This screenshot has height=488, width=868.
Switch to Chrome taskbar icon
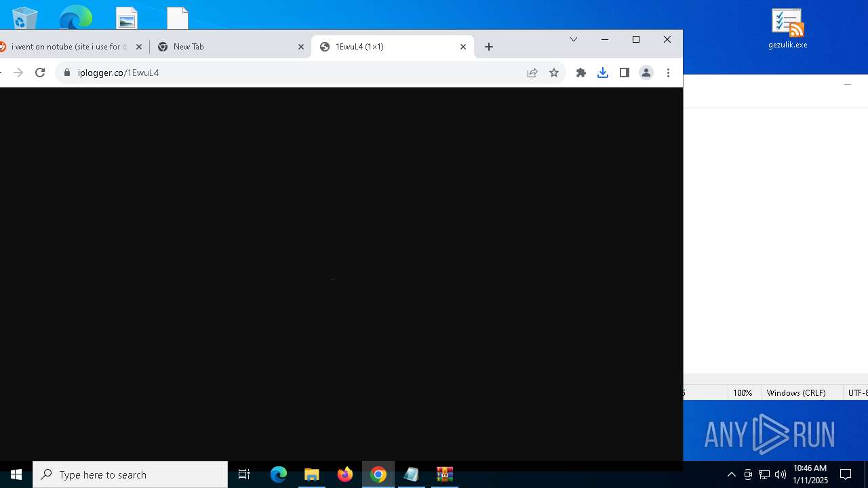378,474
